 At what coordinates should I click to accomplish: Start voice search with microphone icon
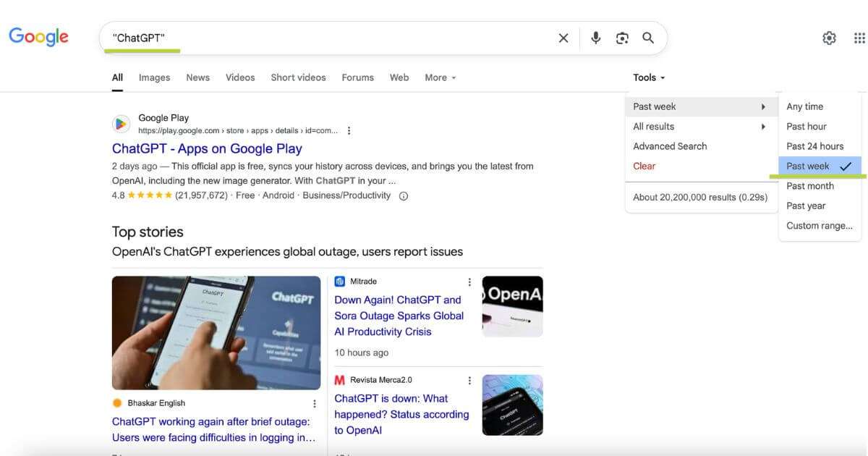tap(595, 38)
